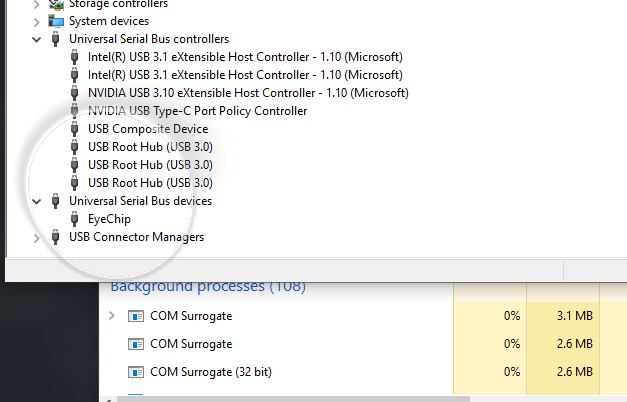
Task: Click the Background processes group header
Action: tap(207, 287)
